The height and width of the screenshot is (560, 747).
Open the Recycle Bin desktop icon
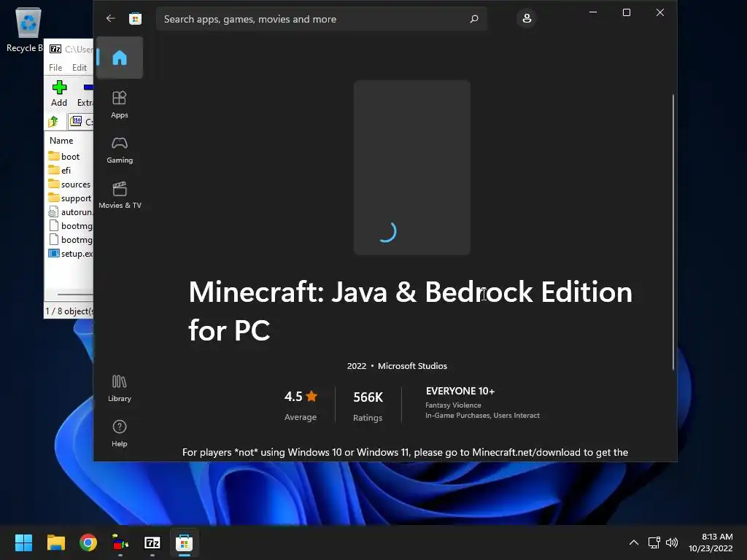point(27,29)
